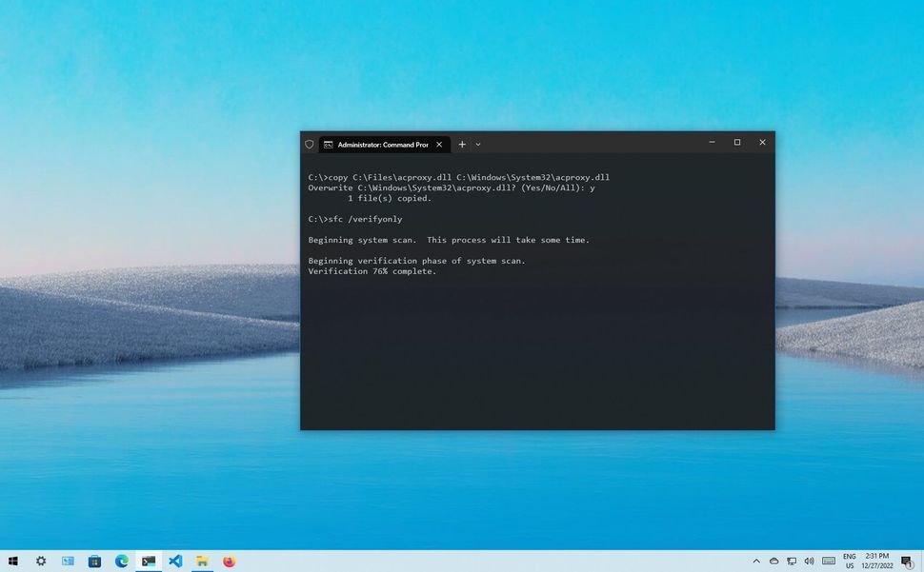
Task: Open the volume control in the system tray
Action: pos(809,561)
